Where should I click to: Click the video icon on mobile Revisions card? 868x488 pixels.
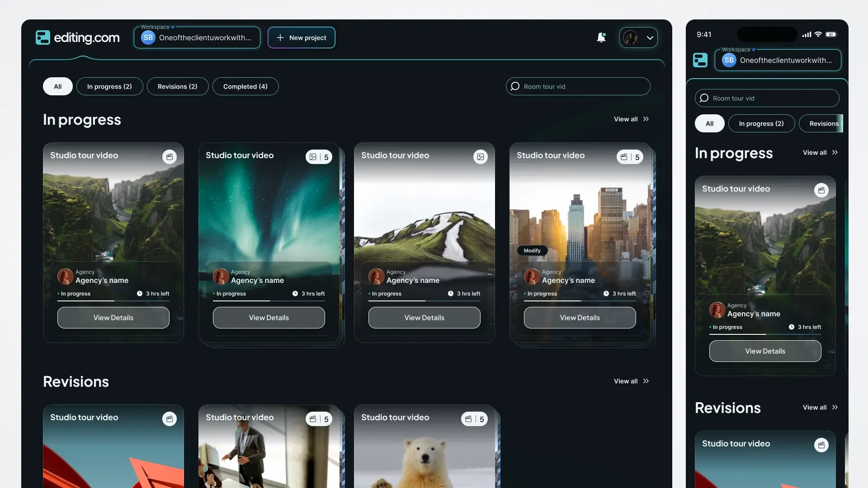click(821, 445)
